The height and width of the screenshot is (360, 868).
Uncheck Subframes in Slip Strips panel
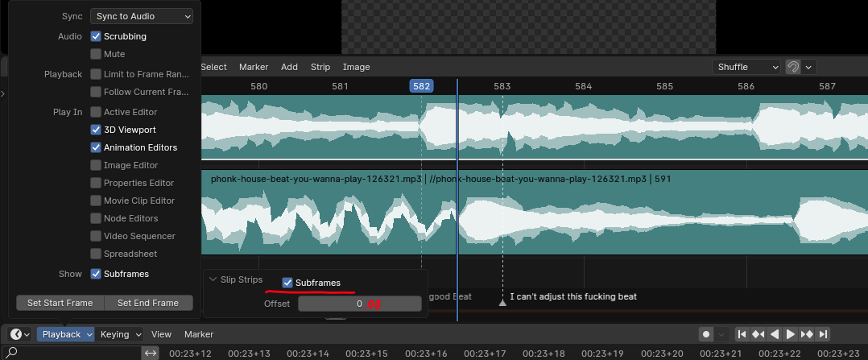point(287,283)
